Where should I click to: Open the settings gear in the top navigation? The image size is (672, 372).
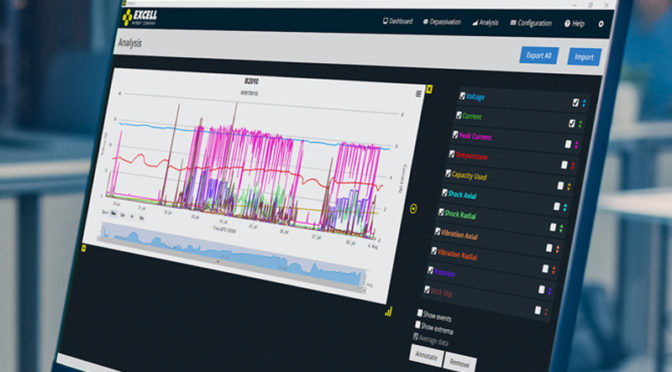click(x=601, y=24)
